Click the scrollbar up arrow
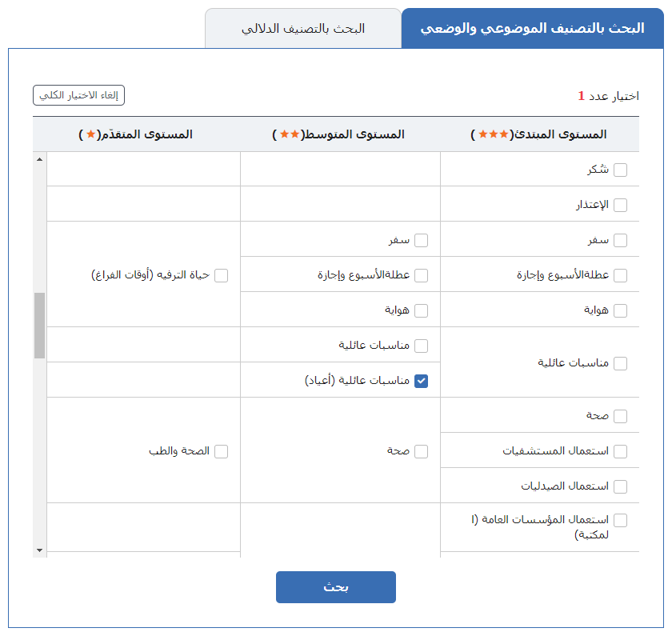Viewport: 672px width, 636px height. [39, 159]
